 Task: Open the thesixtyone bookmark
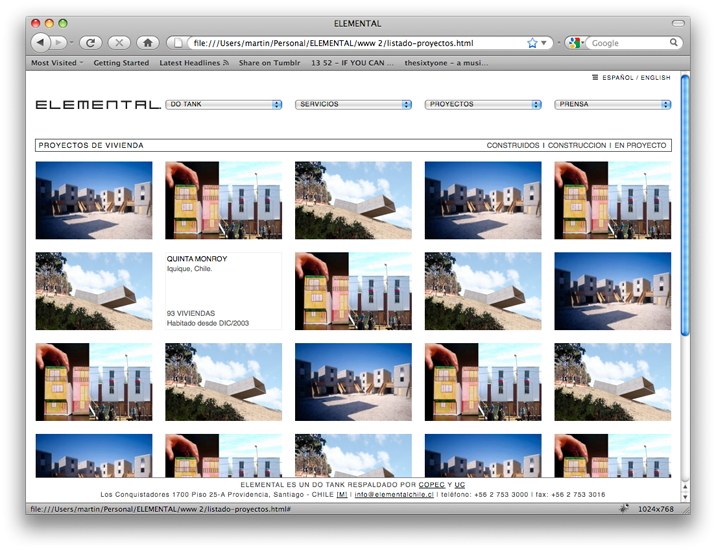coord(446,63)
